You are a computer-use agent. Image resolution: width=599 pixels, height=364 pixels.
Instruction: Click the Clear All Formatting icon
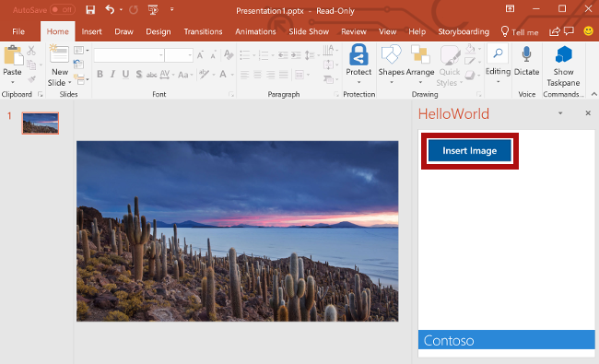[229, 55]
